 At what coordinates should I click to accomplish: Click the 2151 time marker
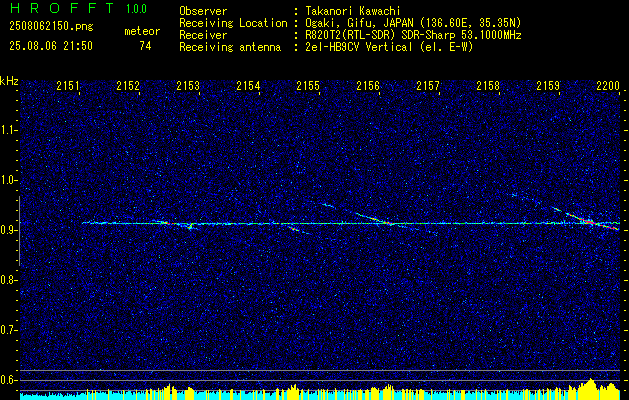68,86
